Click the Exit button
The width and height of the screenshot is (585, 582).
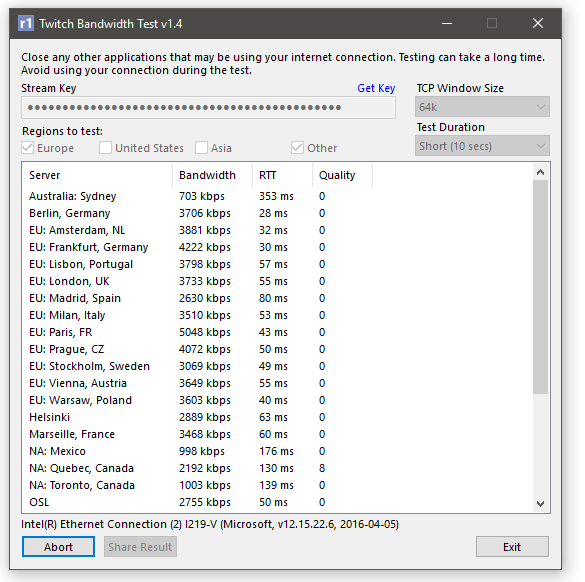point(512,547)
